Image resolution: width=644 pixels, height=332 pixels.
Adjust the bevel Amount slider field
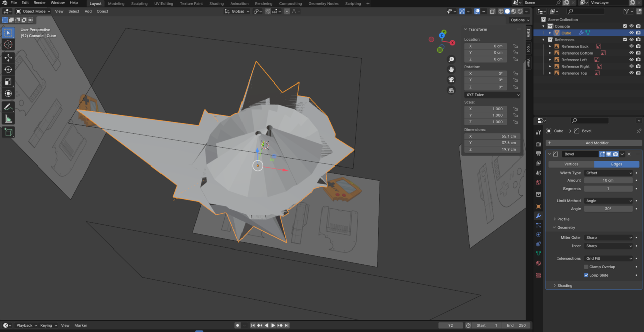coord(608,180)
